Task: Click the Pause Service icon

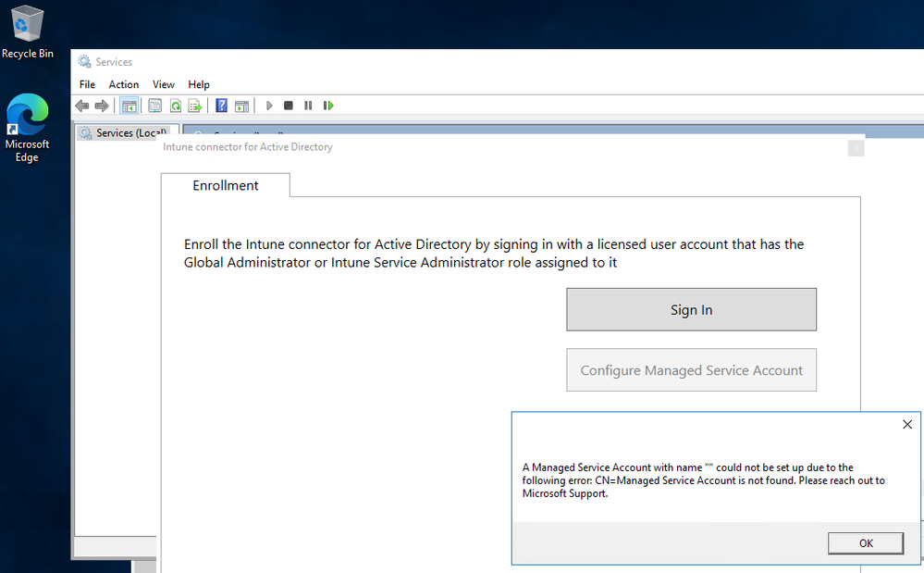Action: tap(308, 106)
